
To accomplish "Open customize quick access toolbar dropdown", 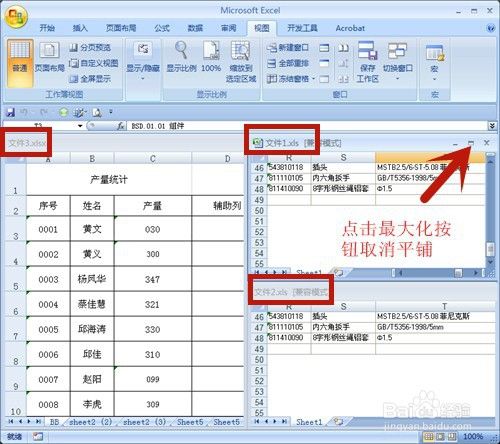I will point(111,112).
